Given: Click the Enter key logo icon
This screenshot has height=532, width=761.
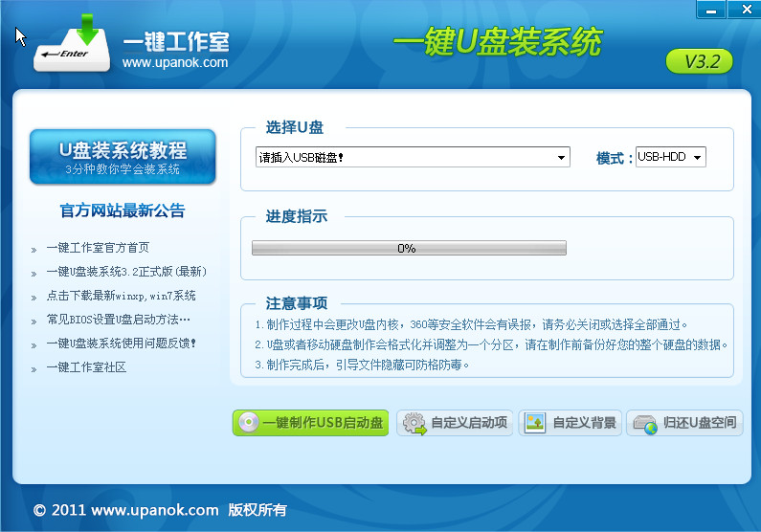Looking at the screenshot, I should pos(72,44).
